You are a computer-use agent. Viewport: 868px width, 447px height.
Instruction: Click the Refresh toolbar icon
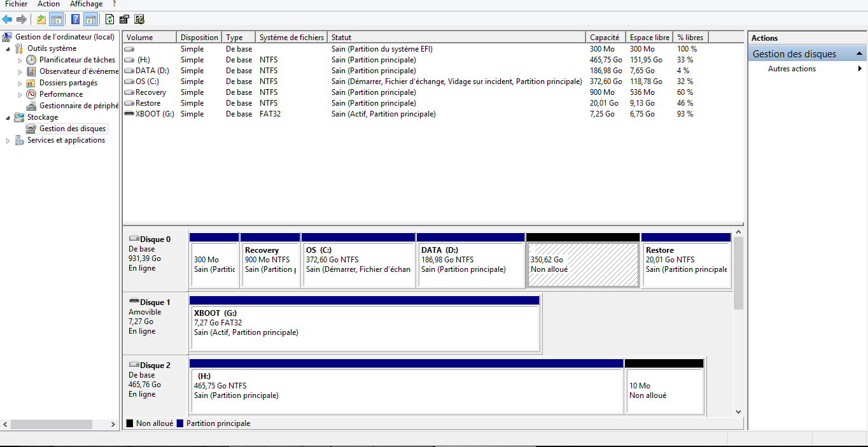pyautogui.click(x=109, y=19)
